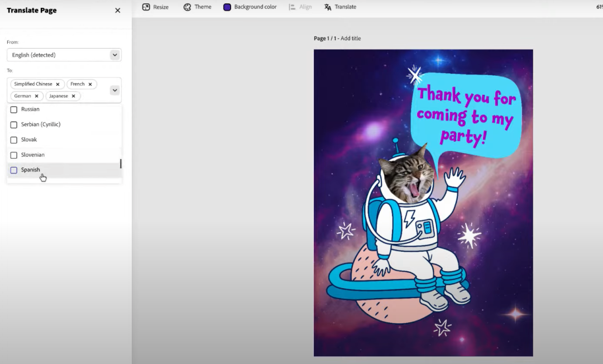Open the Background color swatch
This screenshot has height=364, width=603.
[x=227, y=7]
